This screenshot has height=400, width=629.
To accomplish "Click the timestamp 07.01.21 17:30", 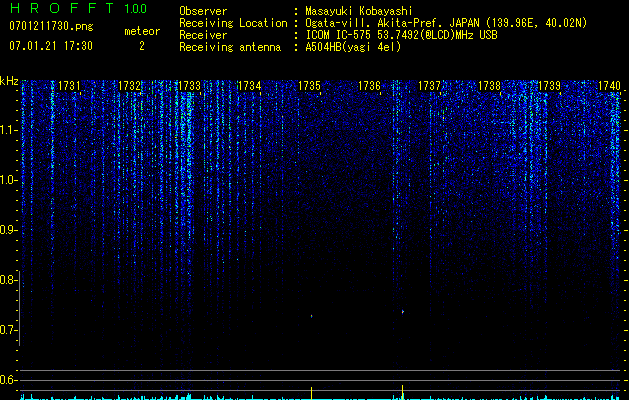I will pyautogui.click(x=51, y=46).
